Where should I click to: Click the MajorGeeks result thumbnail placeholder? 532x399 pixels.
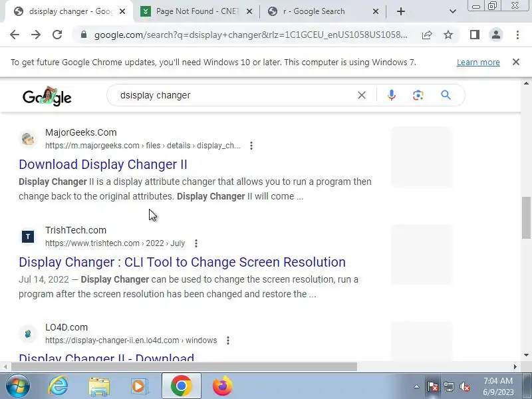coord(422,157)
